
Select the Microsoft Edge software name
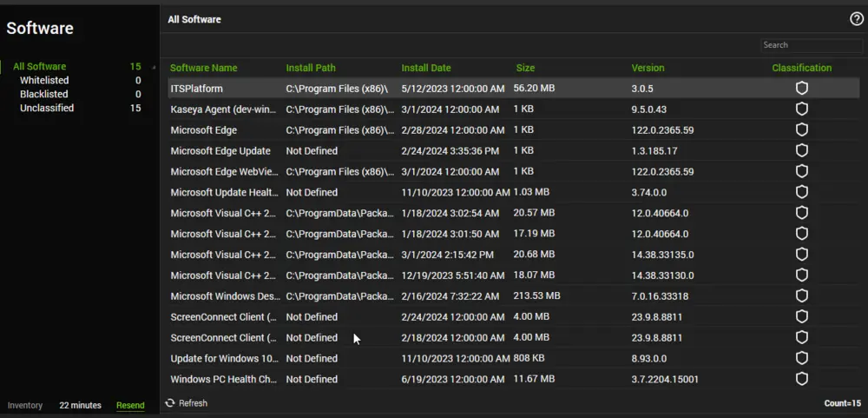coord(203,130)
